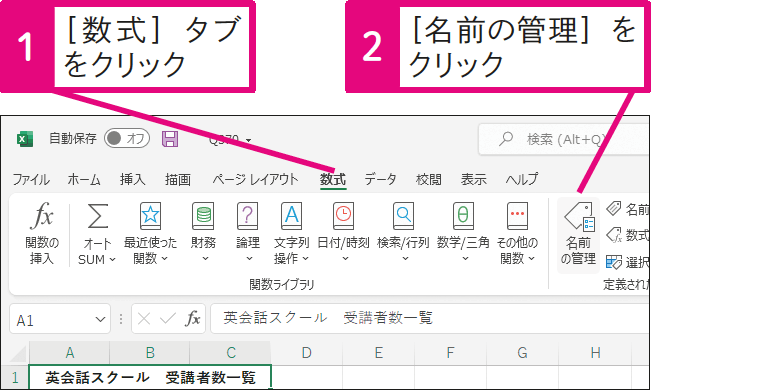Select column E header
The height and width of the screenshot is (390, 783).
(x=379, y=354)
